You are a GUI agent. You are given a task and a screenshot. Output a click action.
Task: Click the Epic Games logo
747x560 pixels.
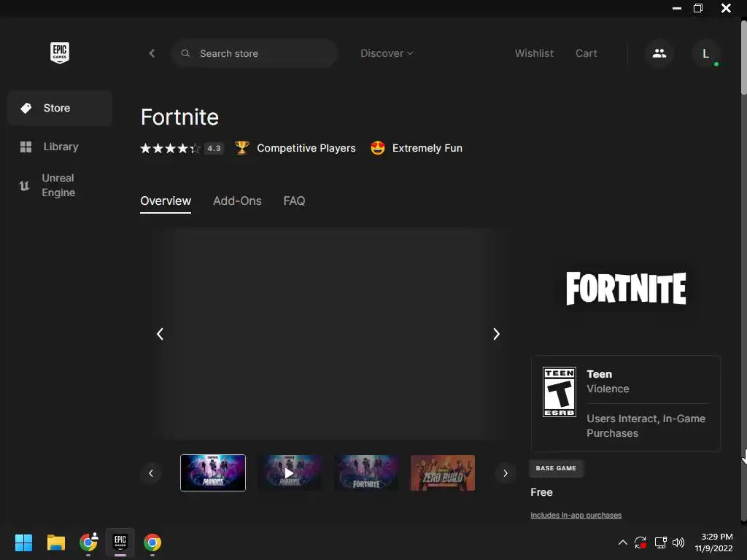(x=60, y=52)
